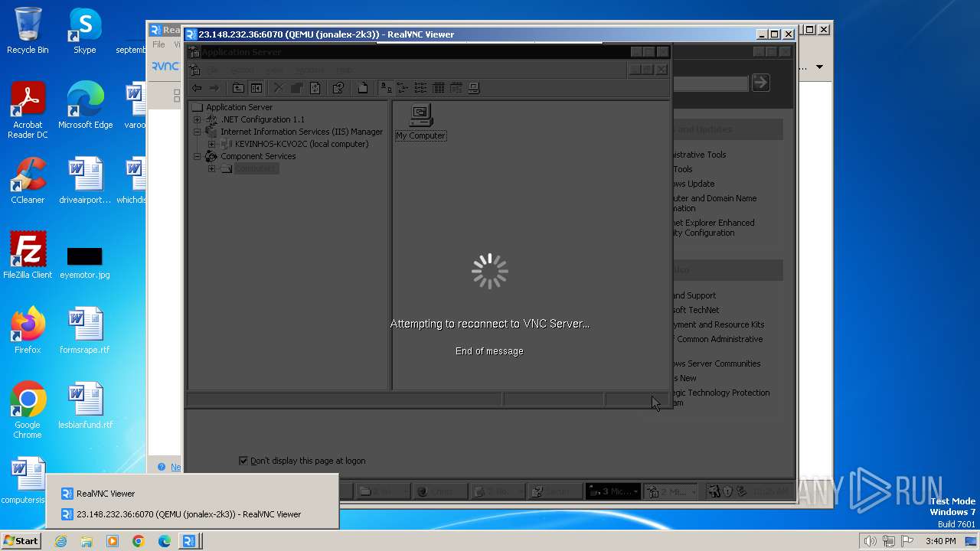980x551 pixels.
Task: Open Skype from the desktop
Action: coord(84,31)
